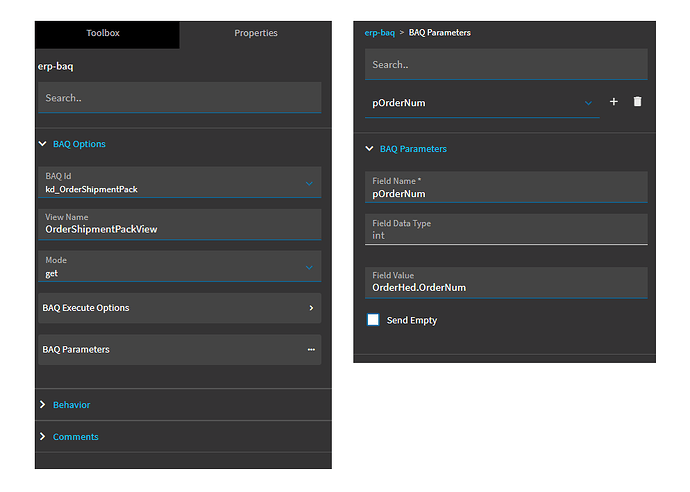Image resolution: width=690 pixels, height=492 pixels.
Task: Go back via erp-baq breadcrumb link
Action: point(379,33)
